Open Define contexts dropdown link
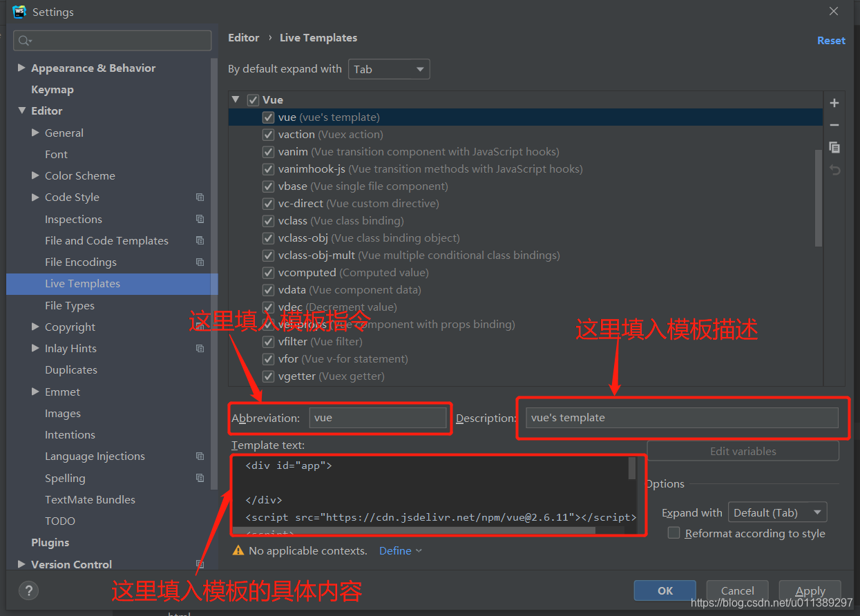The width and height of the screenshot is (860, 616). click(401, 550)
